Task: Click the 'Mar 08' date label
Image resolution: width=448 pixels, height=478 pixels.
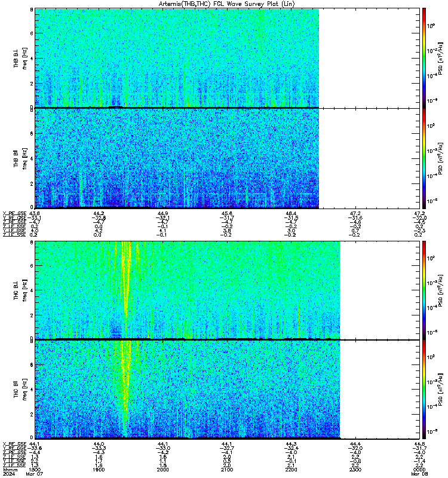Action: [x=419, y=474]
